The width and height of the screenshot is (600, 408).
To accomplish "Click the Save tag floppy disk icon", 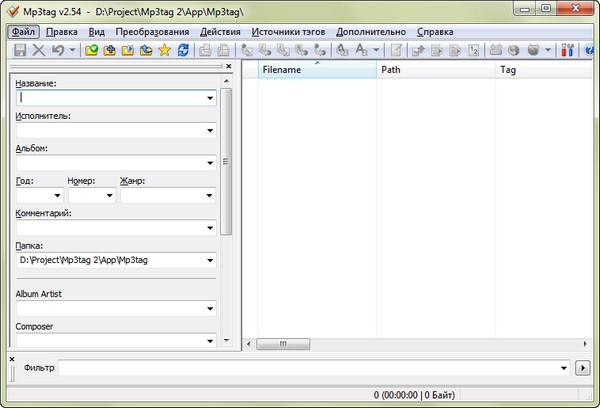I will [x=20, y=50].
